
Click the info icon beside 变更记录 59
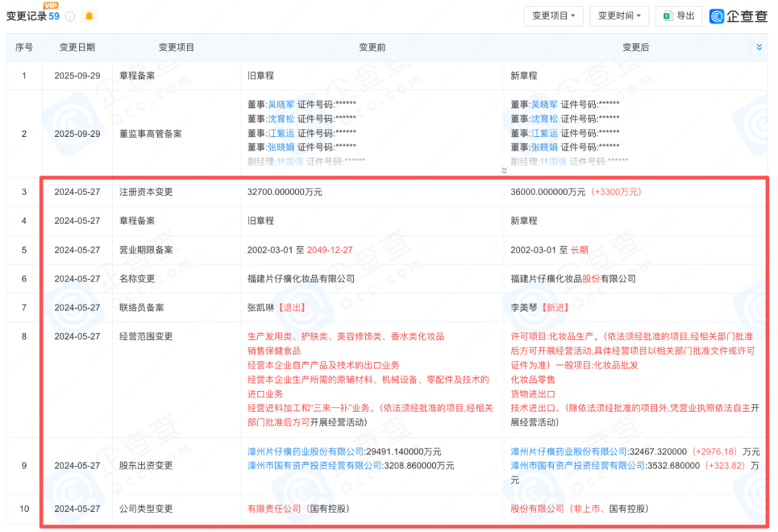tap(70, 17)
